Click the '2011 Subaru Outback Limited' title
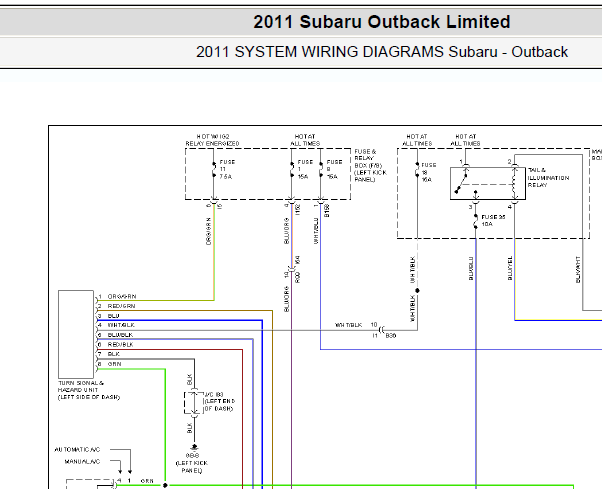 (x=382, y=22)
